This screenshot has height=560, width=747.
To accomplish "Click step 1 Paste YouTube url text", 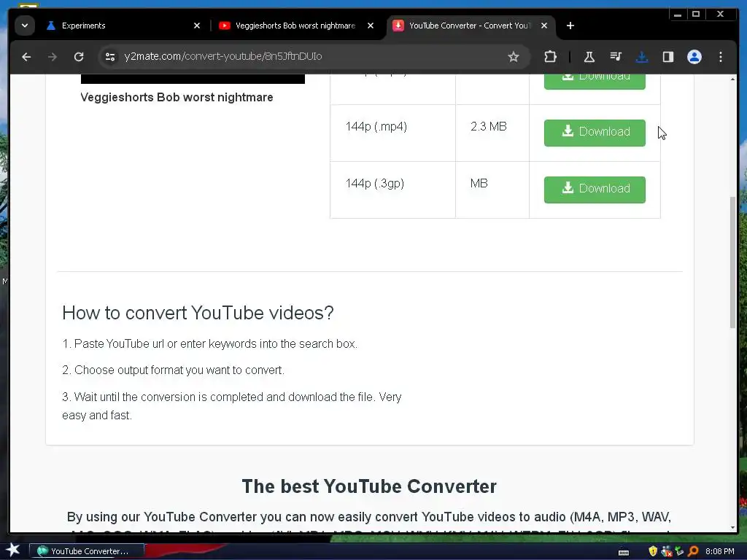I will click(x=209, y=344).
